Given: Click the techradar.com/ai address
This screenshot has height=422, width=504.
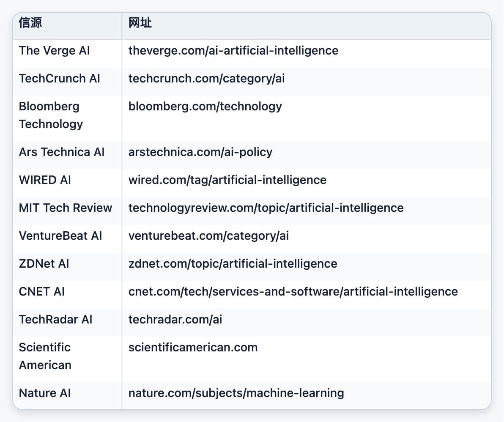Looking at the screenshot, I should point(175,320).
